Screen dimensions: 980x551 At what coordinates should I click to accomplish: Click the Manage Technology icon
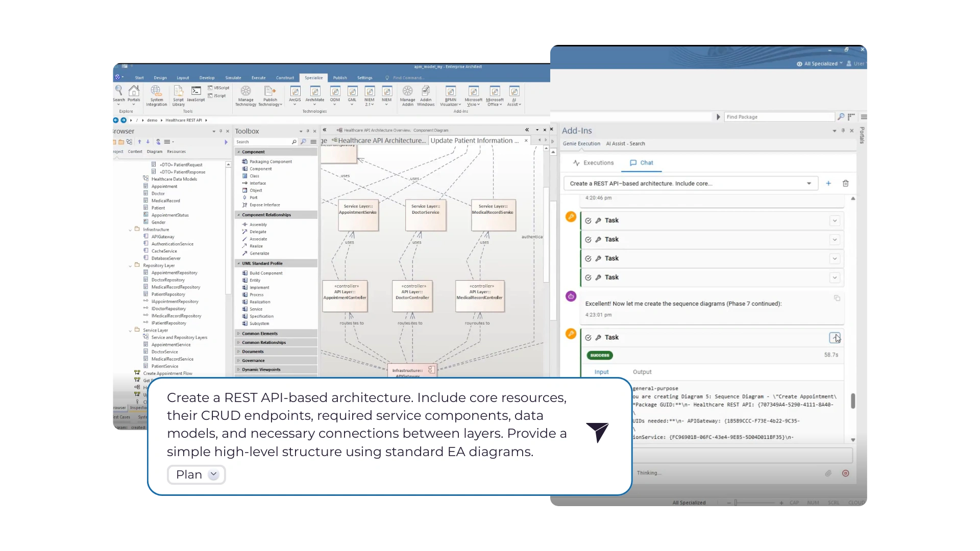[246, 92]
